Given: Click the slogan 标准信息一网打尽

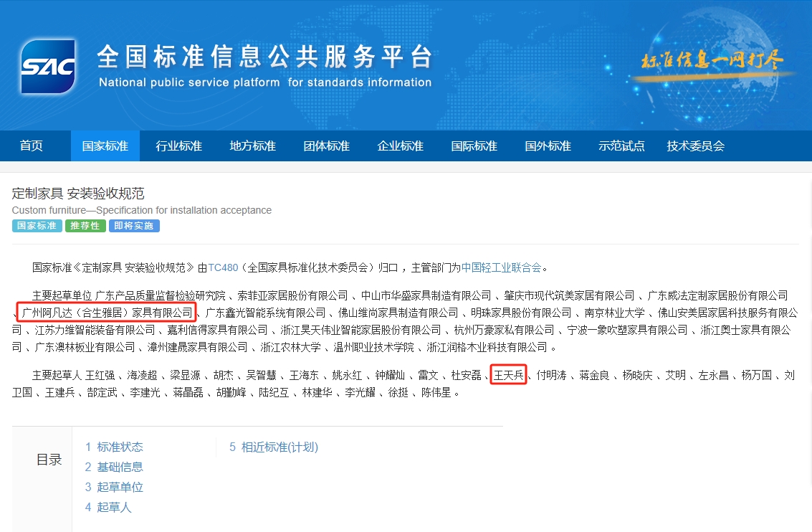Looking at the screenshot, I should [712, 61].
